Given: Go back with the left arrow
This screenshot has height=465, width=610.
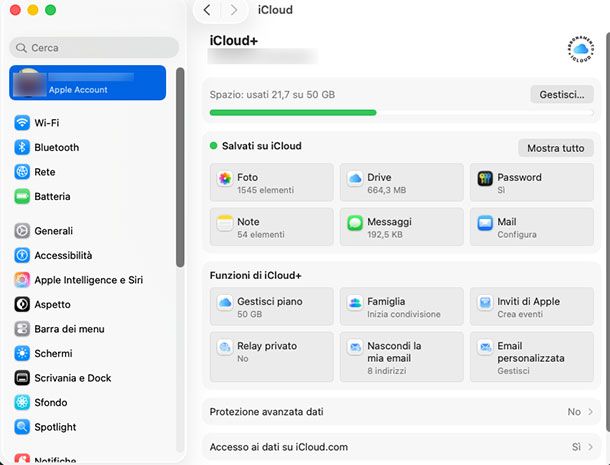Looking at the screenshot, I should click(207, 10).
